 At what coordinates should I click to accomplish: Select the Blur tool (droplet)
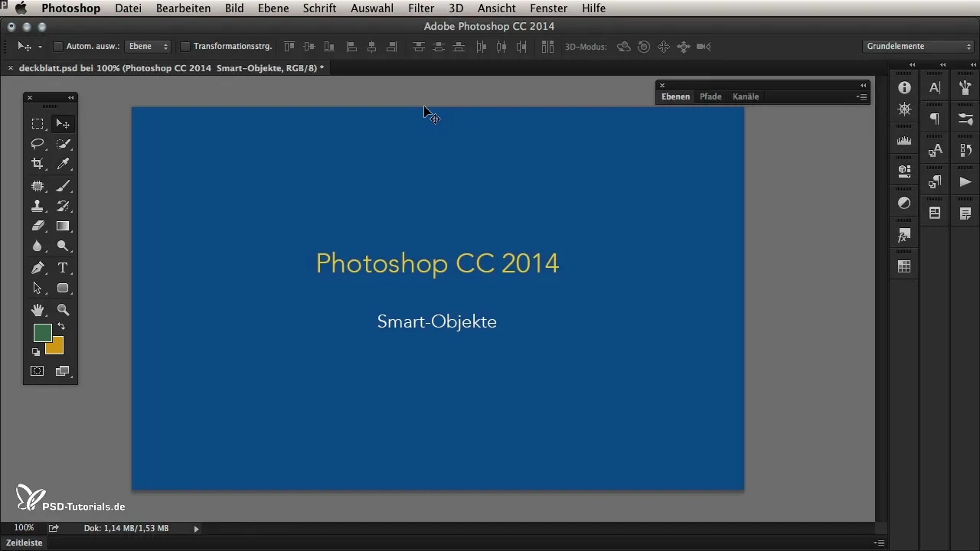(37, 246)
